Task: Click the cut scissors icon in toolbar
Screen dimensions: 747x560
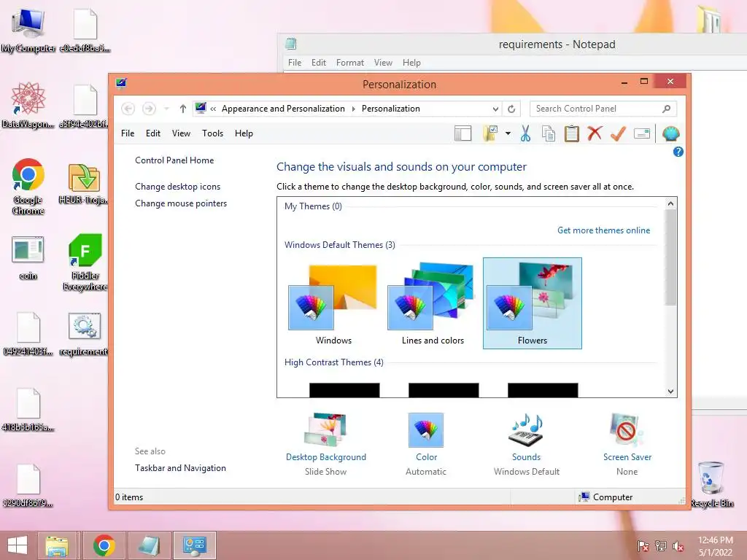Action: (x=525, y=134)
